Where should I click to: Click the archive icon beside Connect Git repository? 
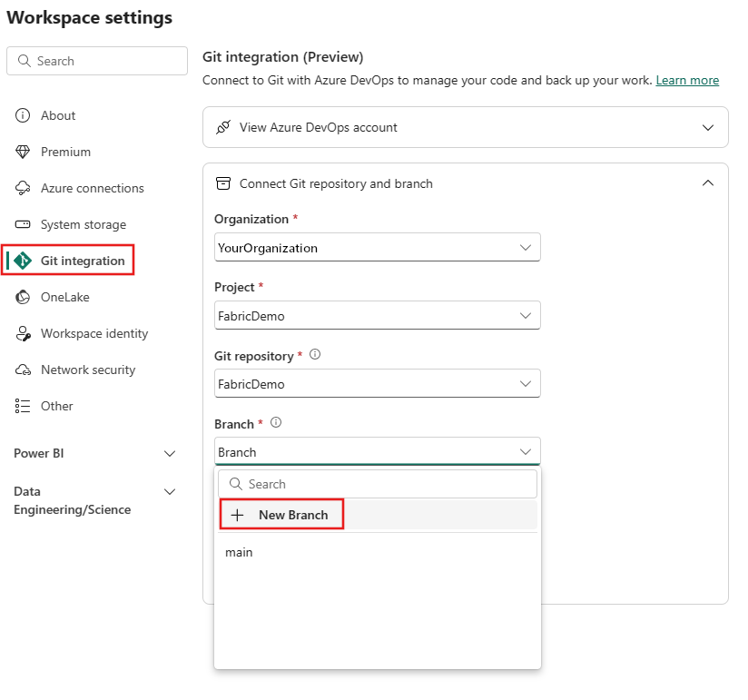pyautogui.click(x=223, y=183)
